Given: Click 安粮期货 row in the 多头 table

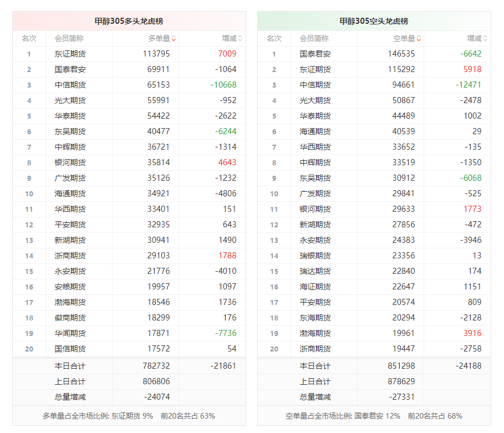Looking at the screenshot, I should 70,287.
